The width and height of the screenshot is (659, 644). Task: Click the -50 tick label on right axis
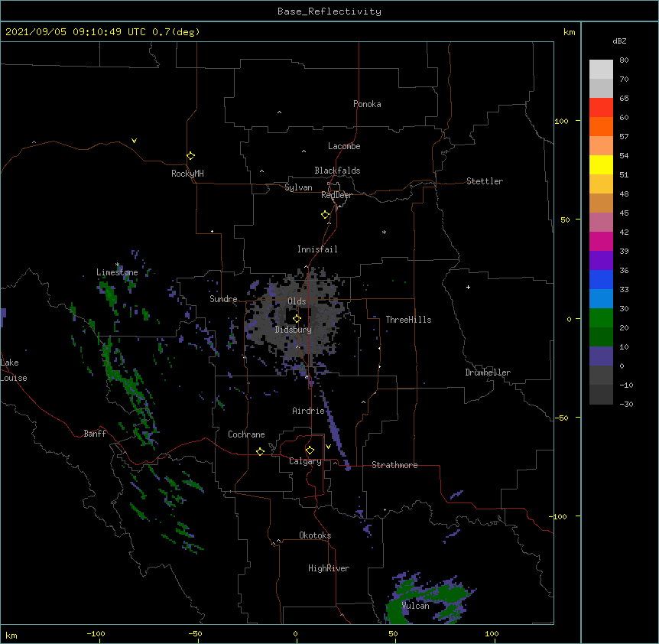click(561, 418)
